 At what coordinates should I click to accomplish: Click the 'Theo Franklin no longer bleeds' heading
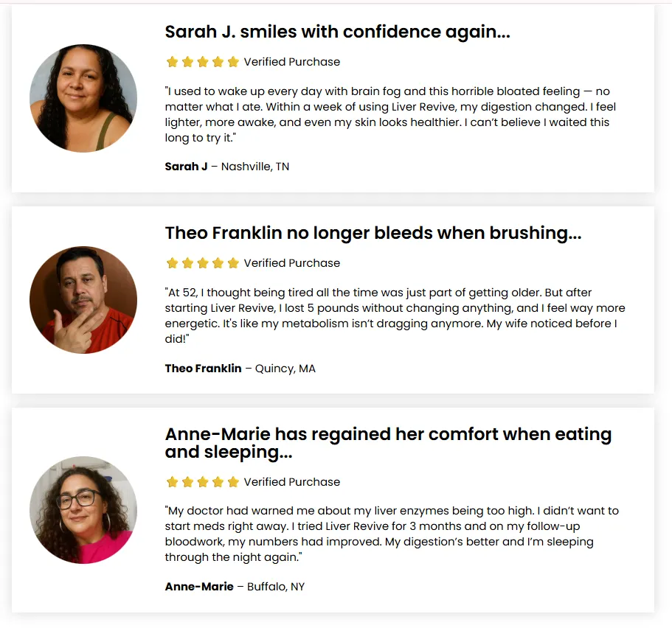coord(373,233)
